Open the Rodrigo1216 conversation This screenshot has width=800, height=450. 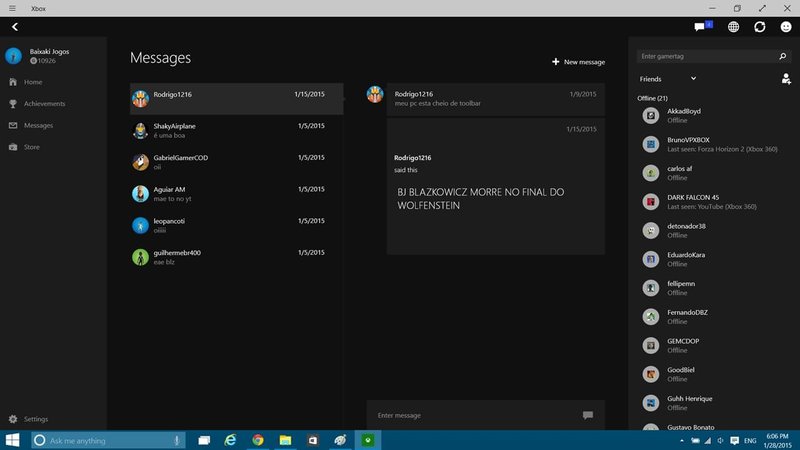pyautogui.click(x=237, y=98)
